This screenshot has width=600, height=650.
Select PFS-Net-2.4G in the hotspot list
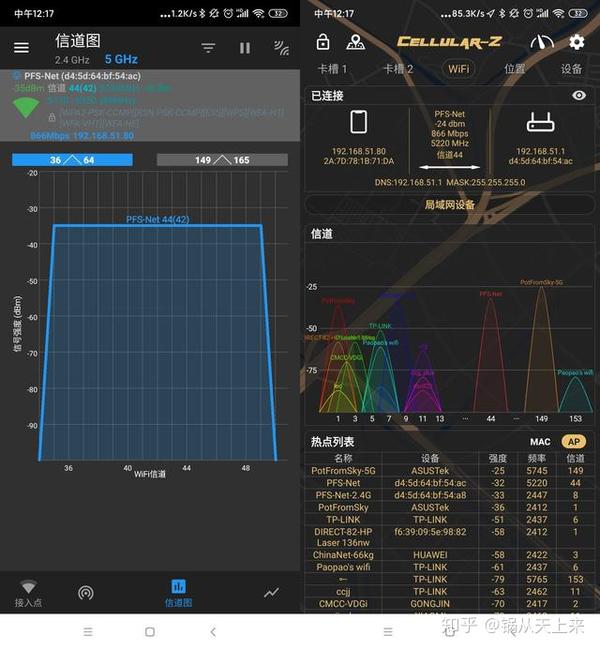pos(450,495)
